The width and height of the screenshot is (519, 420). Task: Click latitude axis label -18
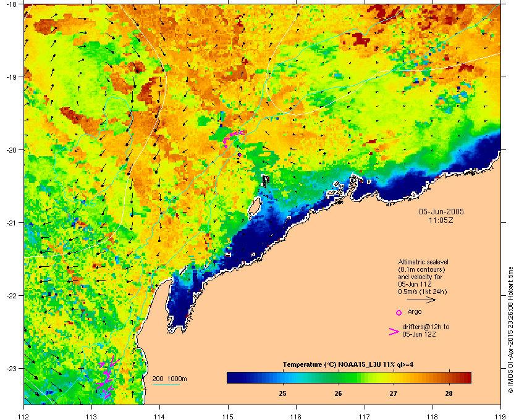pos(12,4)
